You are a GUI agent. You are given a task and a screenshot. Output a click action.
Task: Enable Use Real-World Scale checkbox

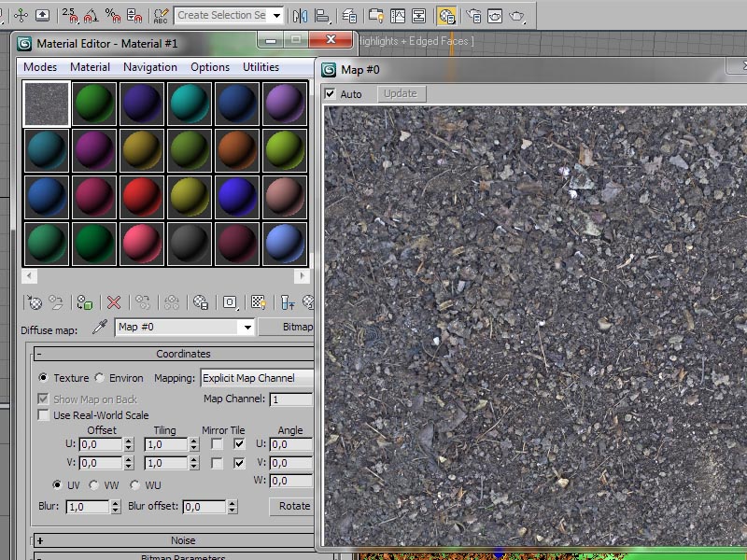(x=43, y=415)
